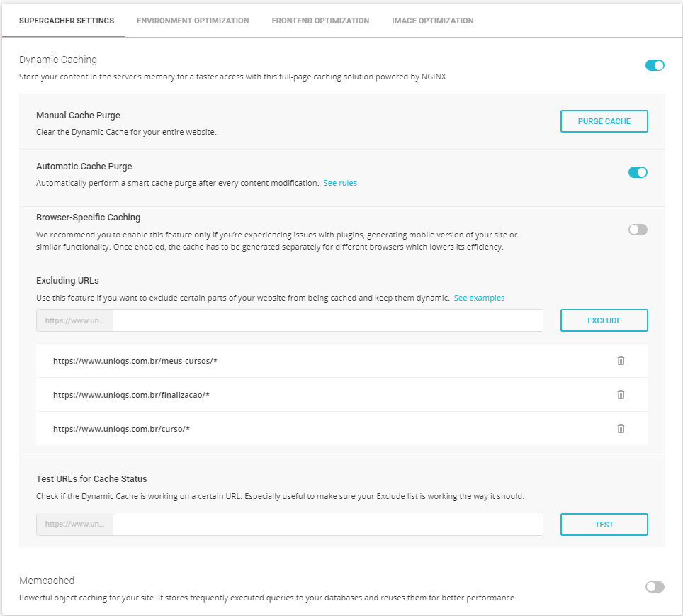Viewport: 683px width, 616px height.
Task: Select the SuperCacher Settings tab
Action: pos(67,21)
